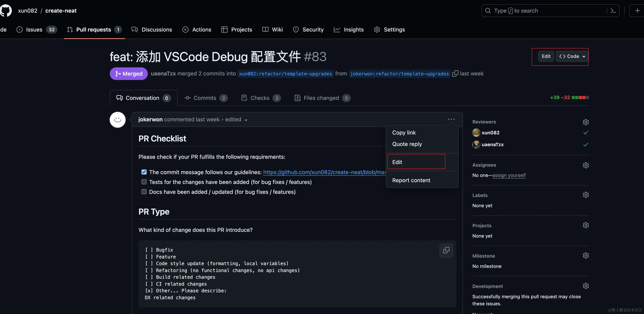Click the search input field
The width and height of the screenshot is (644, 314).
pyautogui.click(x=545, y=11)
